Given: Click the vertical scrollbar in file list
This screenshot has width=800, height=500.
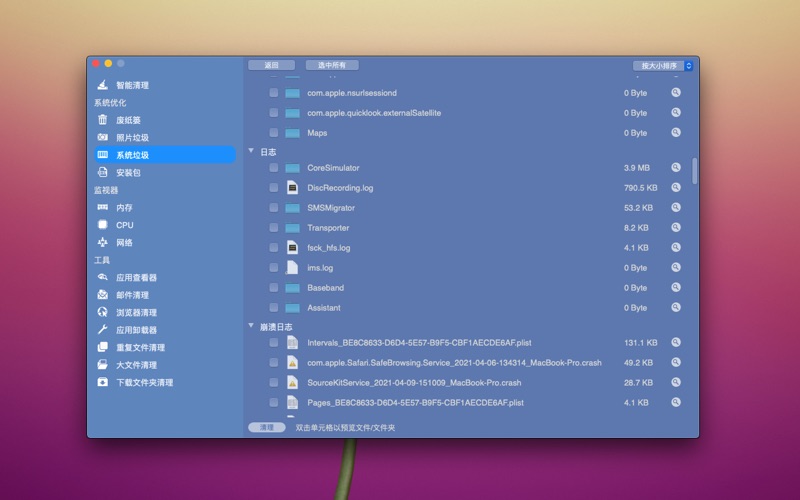Looking at the screenshot, I should pyautogui.click(x=694, y=170).
